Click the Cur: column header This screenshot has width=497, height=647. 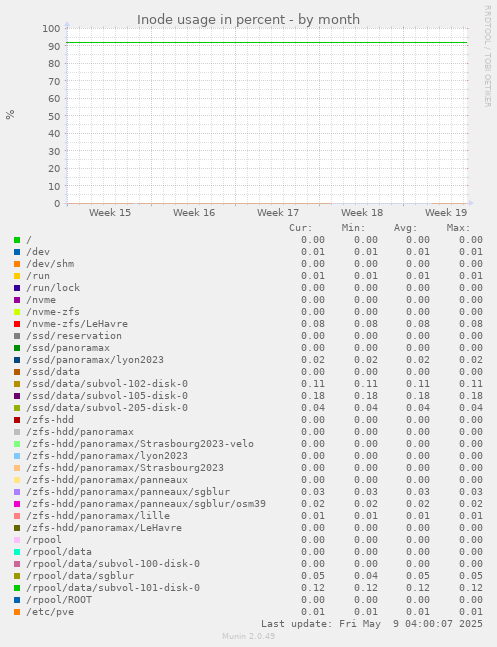301,228
